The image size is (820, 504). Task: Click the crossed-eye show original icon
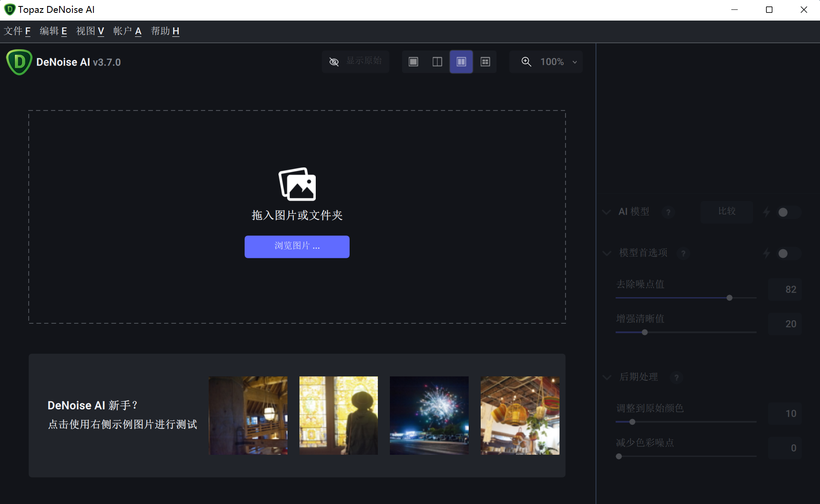334,62
